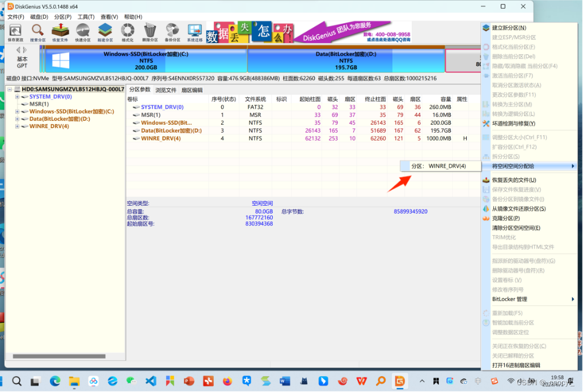Switch to the 扇区编辑 tab
Viewport: 583px width, 392px height.
click(192, 90)
